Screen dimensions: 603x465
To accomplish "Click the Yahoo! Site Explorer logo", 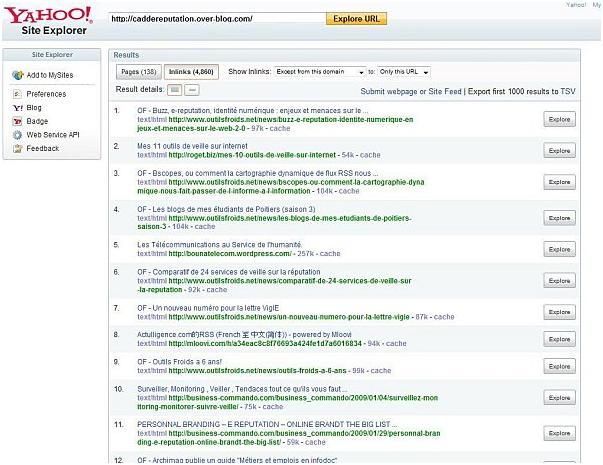I will pos(49,21).
